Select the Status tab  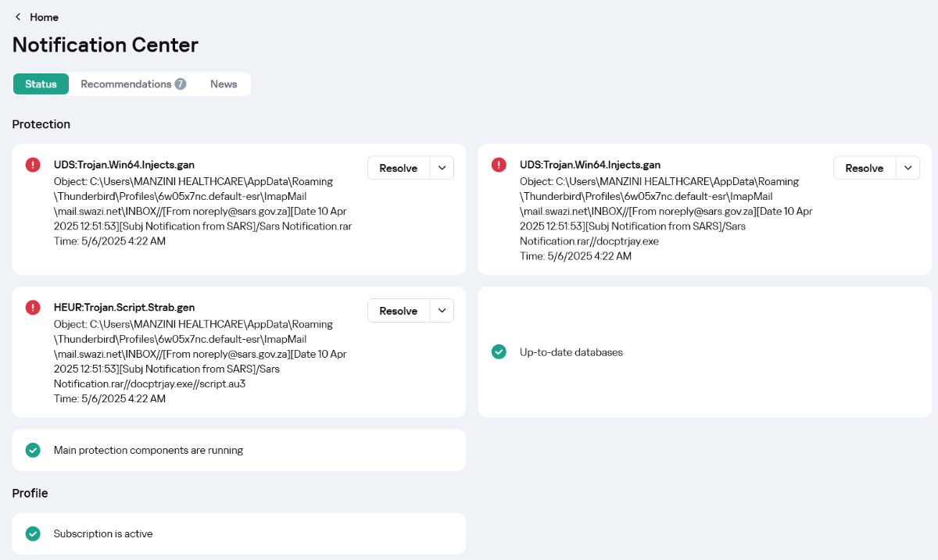pyautogui.click(x=41, y=84)
